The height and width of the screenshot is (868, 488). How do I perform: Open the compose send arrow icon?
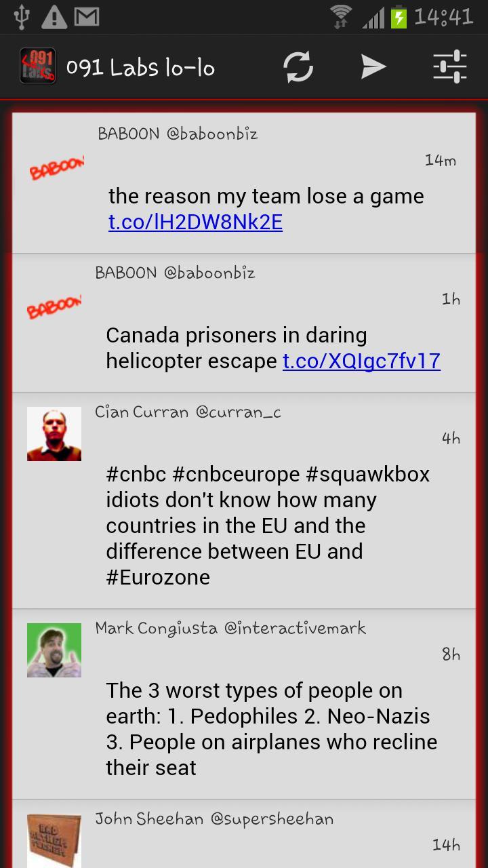[373, 66]
